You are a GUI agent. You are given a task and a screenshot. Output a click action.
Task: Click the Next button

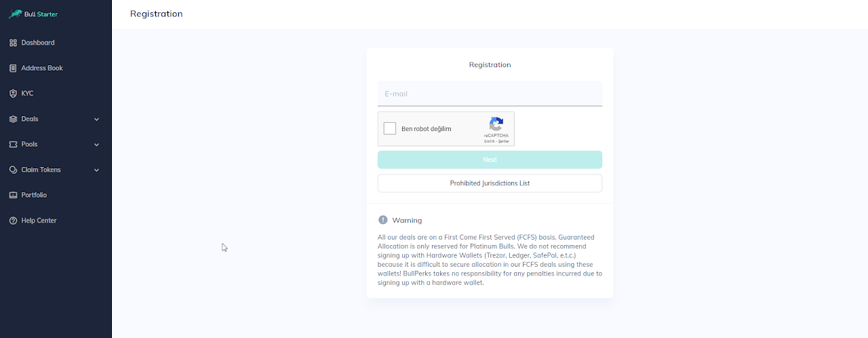pos(490,159)
